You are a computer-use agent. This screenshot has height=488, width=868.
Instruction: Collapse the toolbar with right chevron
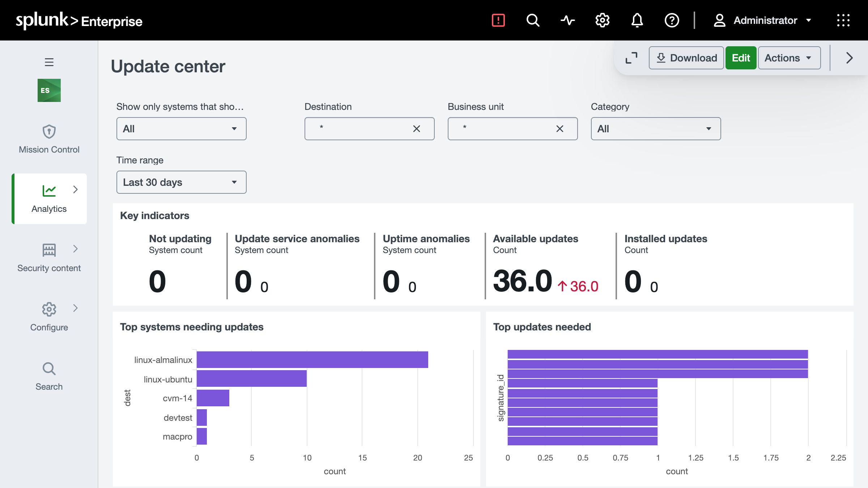[850, 58]
